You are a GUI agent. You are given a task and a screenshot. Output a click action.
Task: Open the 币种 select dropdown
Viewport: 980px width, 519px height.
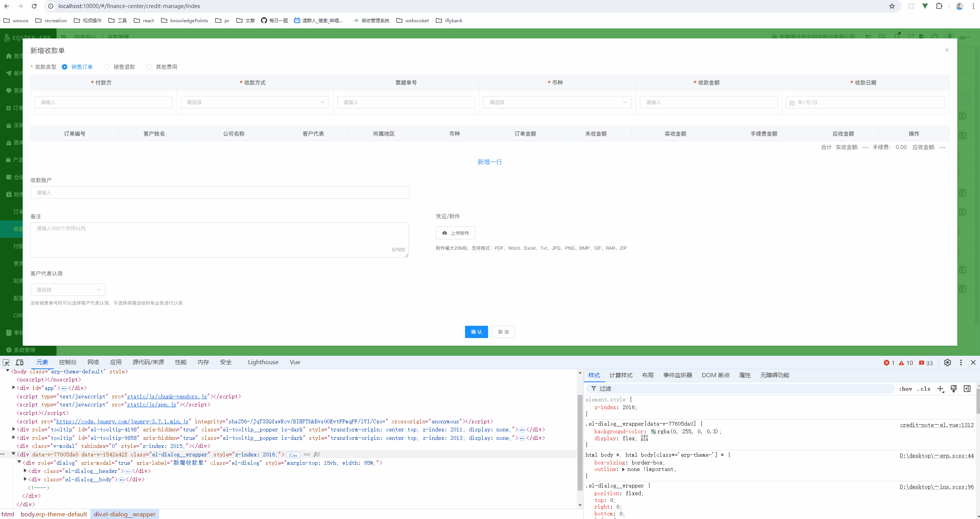[557, 102]
